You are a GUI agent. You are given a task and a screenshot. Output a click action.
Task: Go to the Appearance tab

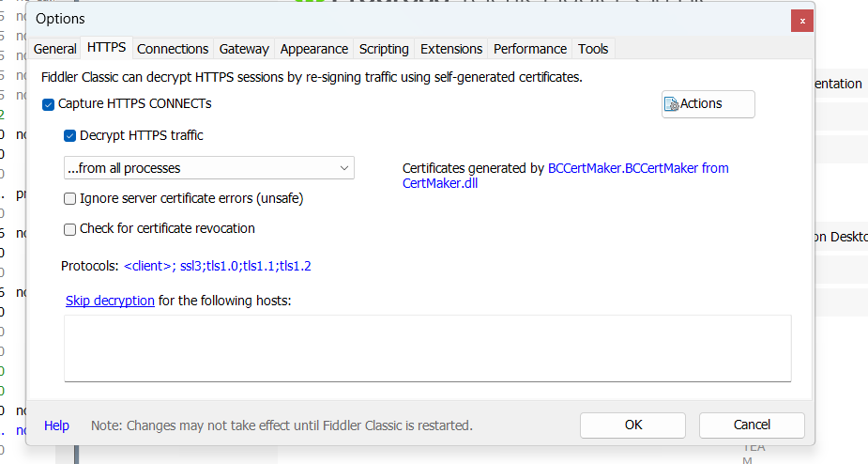(314, 49)
